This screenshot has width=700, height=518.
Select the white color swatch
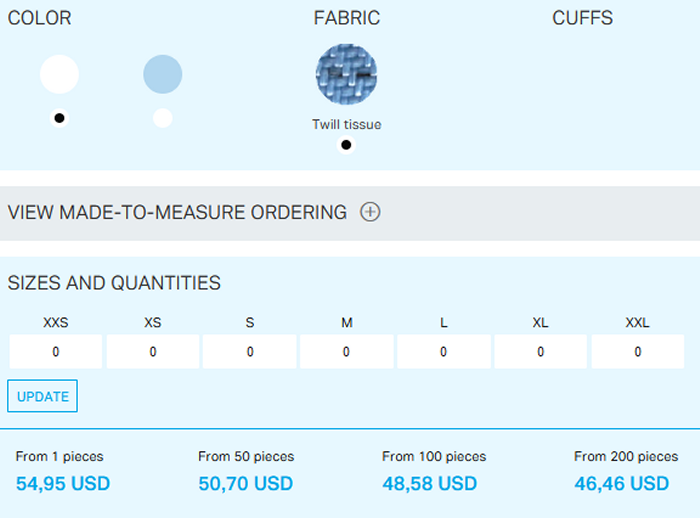pos(59,74)
